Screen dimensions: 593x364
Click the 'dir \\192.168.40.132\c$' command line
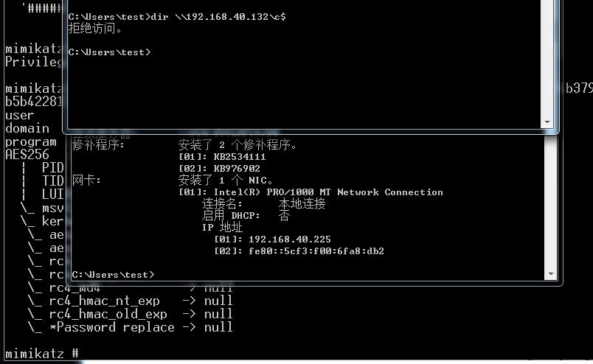[177, 17]
